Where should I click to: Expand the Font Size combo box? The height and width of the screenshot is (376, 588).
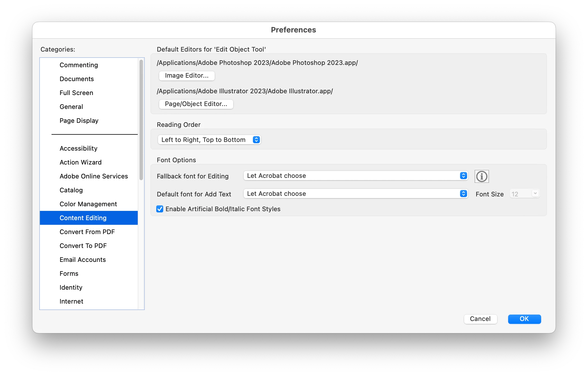pyautogui.click(x=535, y=194)
